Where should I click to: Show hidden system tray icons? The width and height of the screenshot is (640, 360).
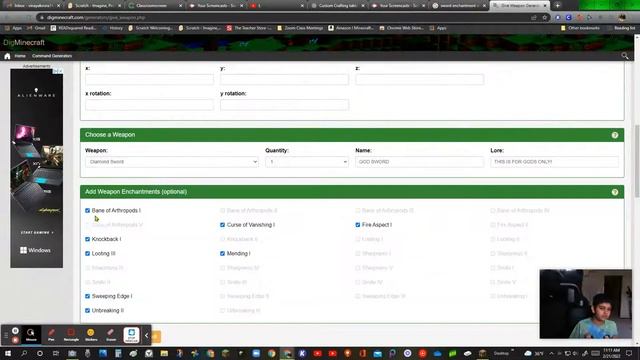pos(551,353)
